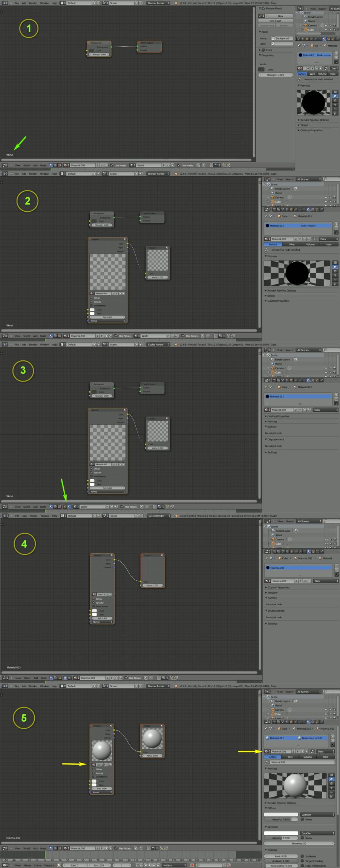This screenshot has height=868, width=340.
Task: Switch to the Volume tab in step 5
Action: pyautogui.click(x=308, y=757)
